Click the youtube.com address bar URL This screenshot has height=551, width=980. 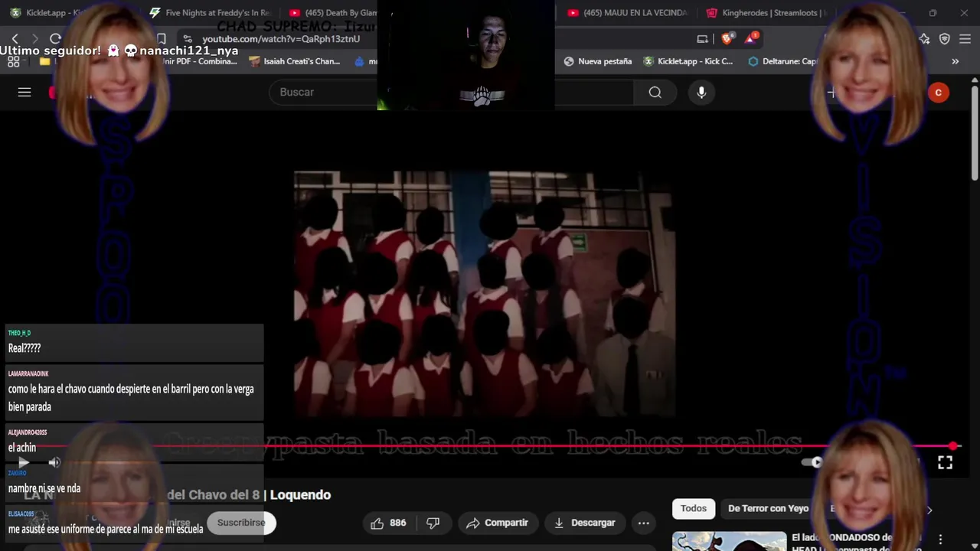coord(281,38)
